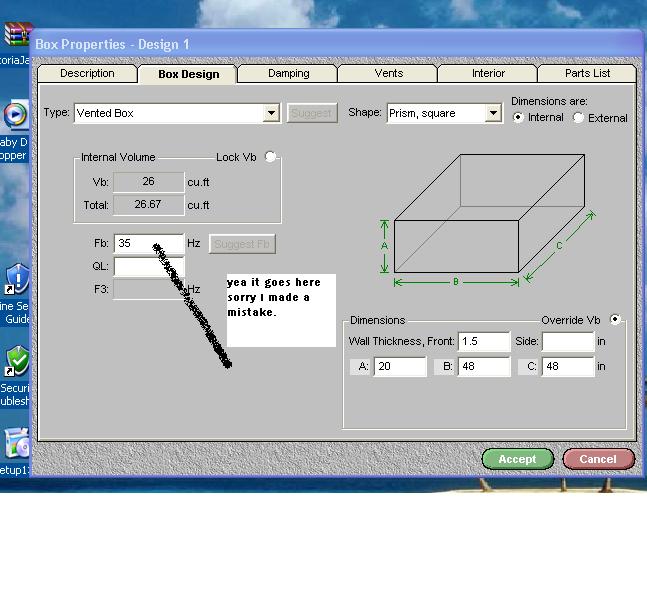Go to the Vents tab
647x600 pixels.
click(x=388, y=74)
